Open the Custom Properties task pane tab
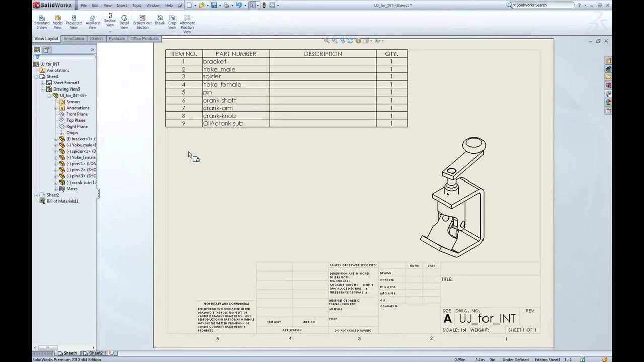 (608, 110)
